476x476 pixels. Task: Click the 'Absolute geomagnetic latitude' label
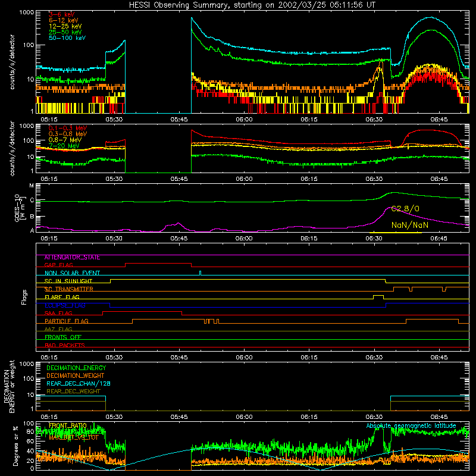[x=411, y=425]
